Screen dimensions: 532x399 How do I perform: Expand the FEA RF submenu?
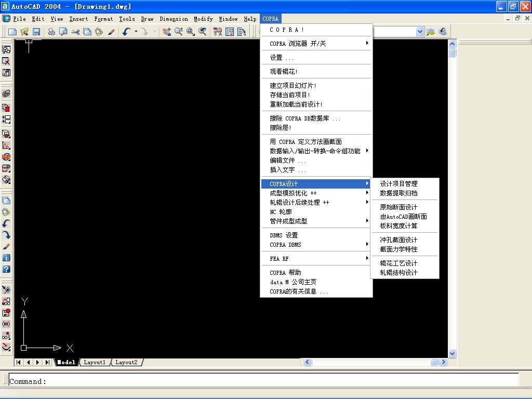click(316, 259)
